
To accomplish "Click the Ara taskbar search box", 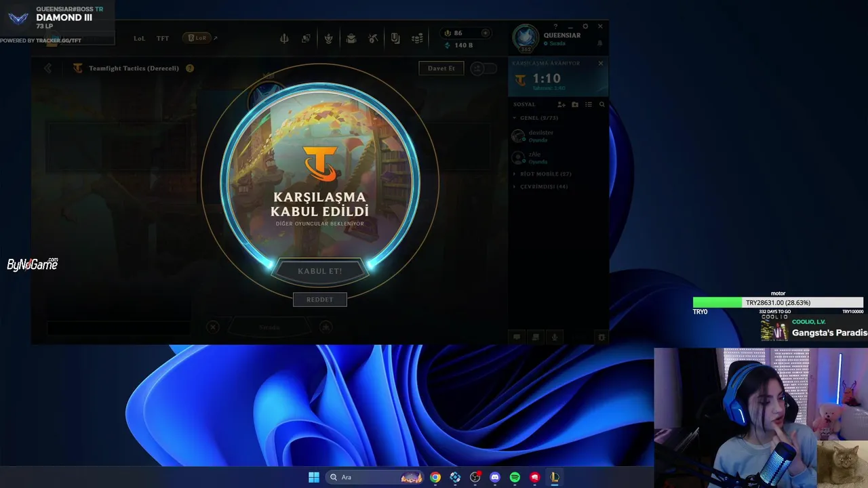I will (375, 477).
